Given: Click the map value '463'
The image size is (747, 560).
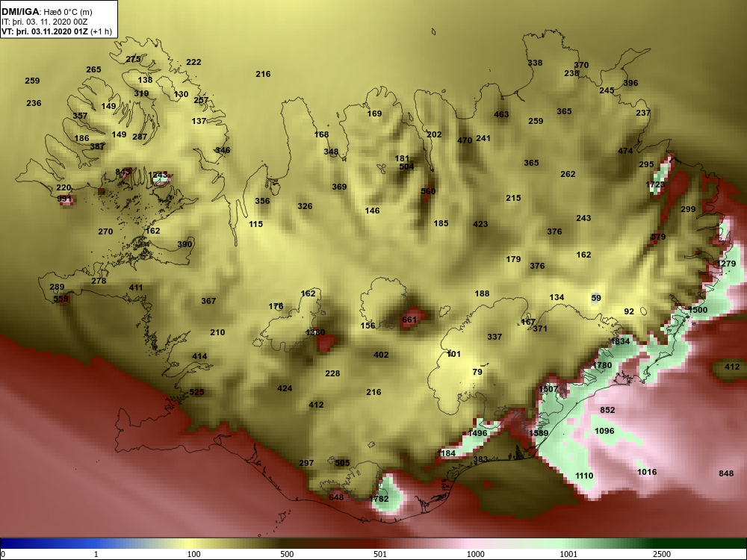Looking at the screenshot, I should click(x=501, y=114).
